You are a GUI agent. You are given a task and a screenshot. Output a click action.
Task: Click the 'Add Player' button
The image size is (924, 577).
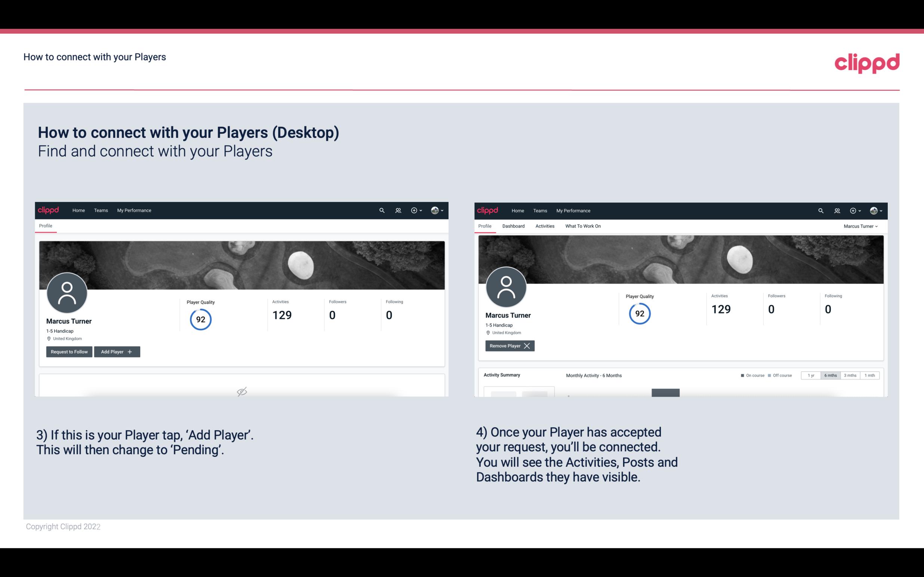pos(116,351)
